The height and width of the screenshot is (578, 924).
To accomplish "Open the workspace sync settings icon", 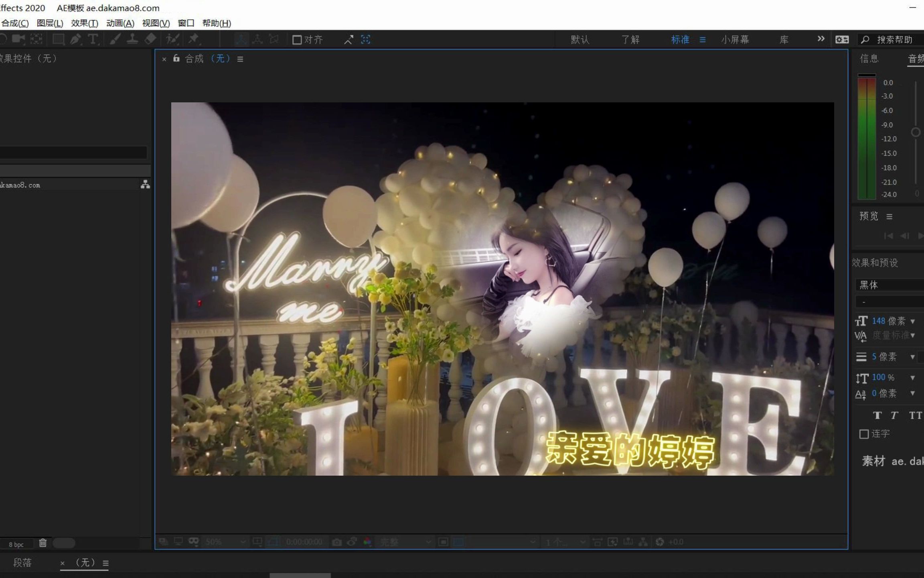I will [842, 39].
